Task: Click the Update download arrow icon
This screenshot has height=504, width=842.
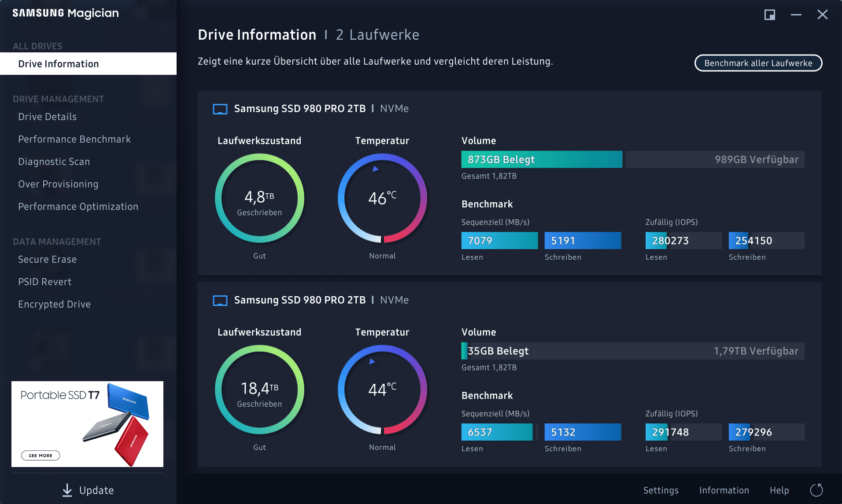Action: 67,490
